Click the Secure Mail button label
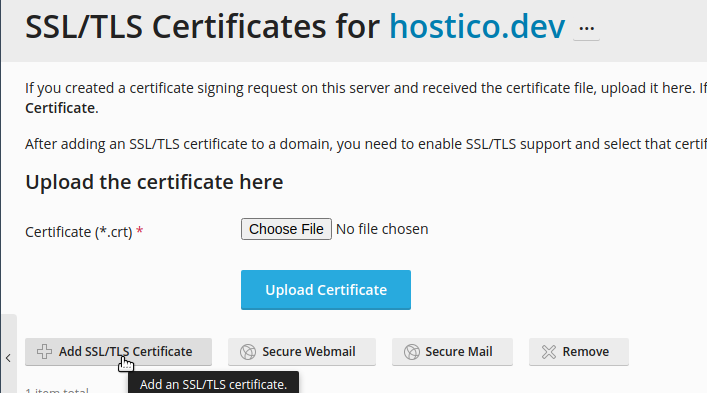The image size is (707, 393). click(x=459, y=352)
